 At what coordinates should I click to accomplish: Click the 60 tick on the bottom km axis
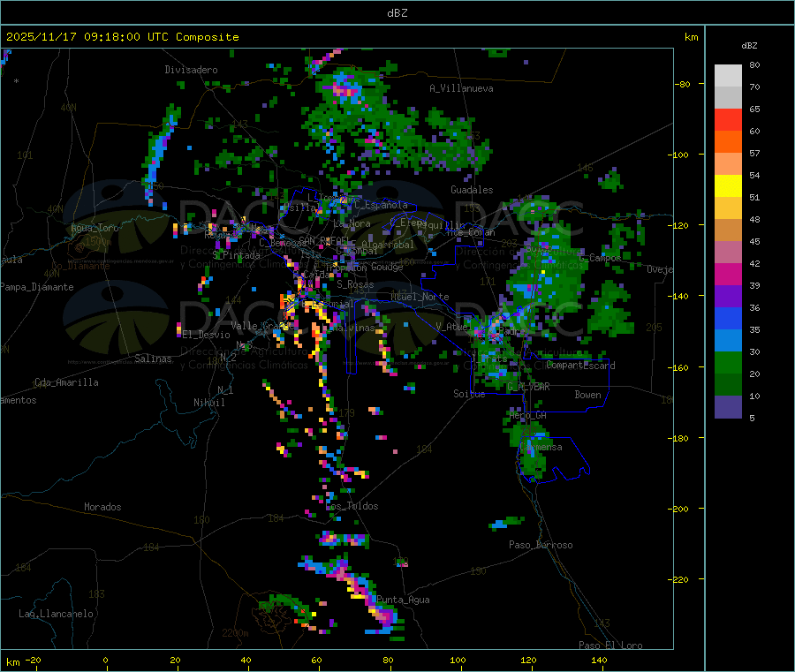317,660
